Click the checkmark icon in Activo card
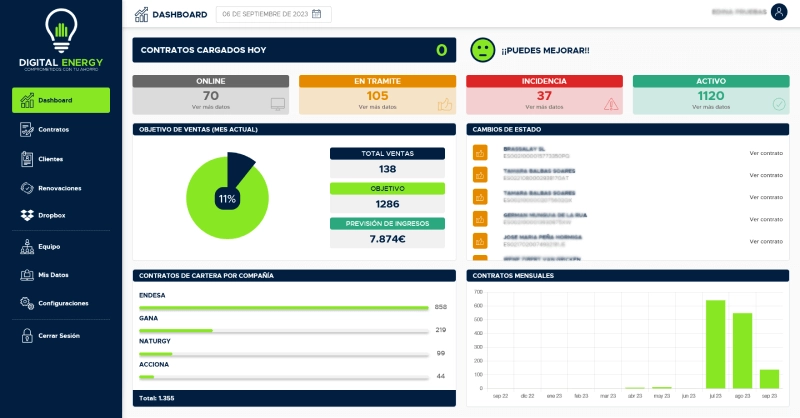 (779, 103)
